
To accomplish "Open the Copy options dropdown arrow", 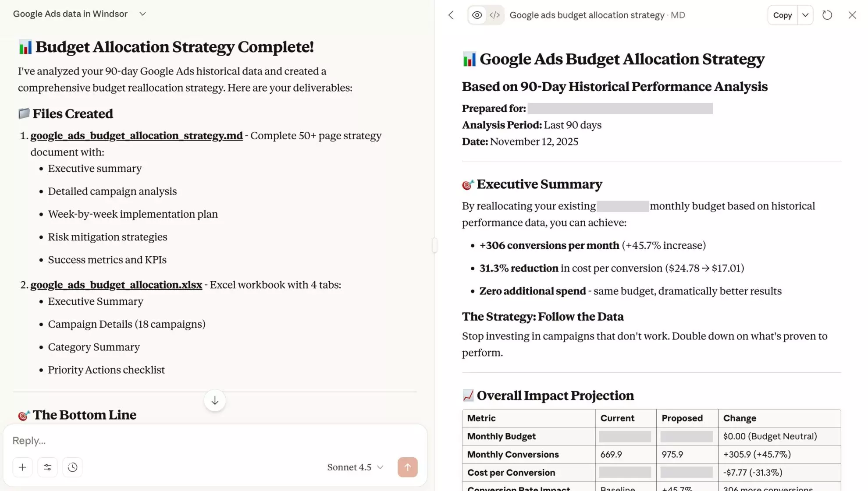I will pos(805,15).
